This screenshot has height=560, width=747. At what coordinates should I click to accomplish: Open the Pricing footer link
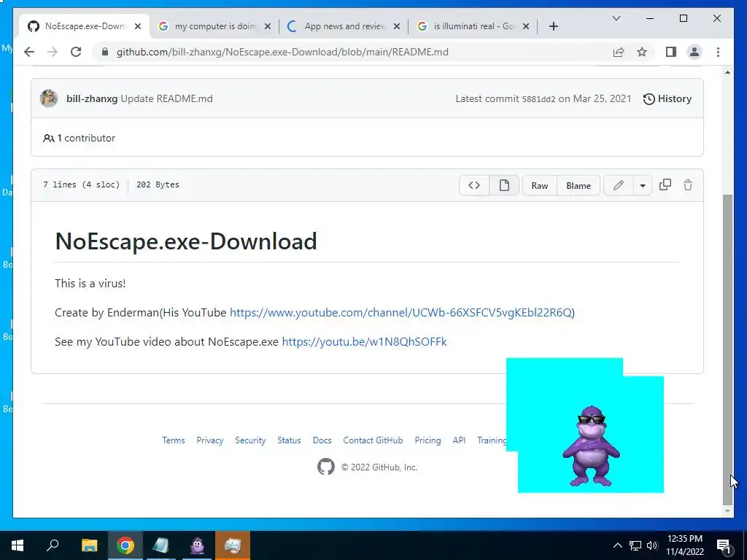pos(427,440)
